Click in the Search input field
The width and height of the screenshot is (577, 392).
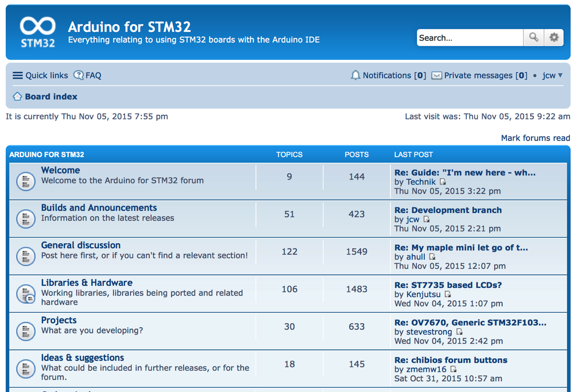[x=470, y=38]
